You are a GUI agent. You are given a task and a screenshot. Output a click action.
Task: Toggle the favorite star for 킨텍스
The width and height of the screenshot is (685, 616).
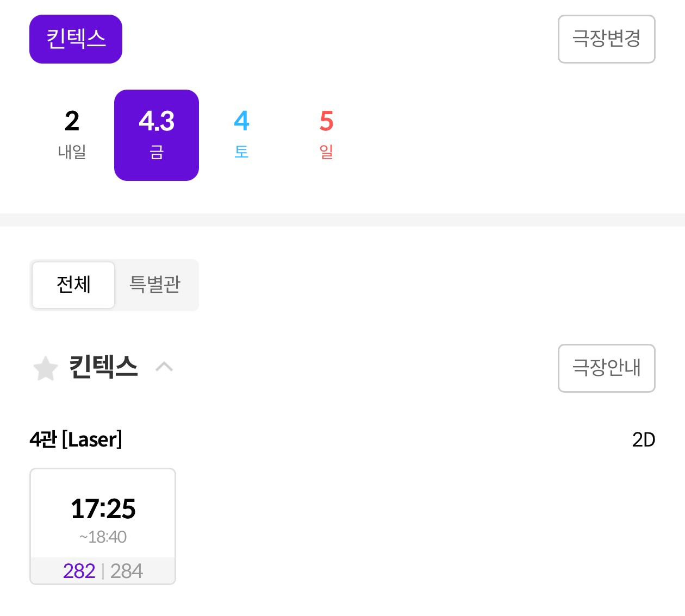[46, 368]
